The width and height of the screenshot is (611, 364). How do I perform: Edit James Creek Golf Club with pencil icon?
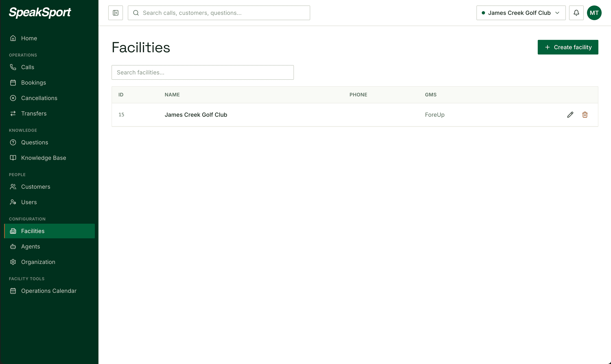click(x=570, y=114)
